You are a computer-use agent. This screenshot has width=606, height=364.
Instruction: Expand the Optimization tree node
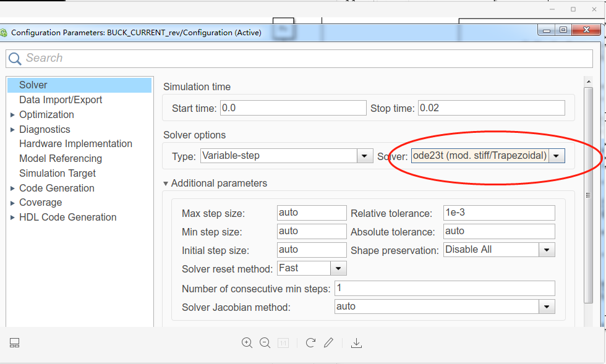pos(12,115)
